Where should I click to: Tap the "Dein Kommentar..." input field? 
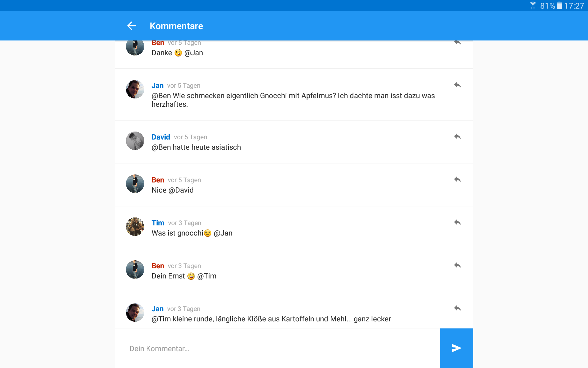277,348
